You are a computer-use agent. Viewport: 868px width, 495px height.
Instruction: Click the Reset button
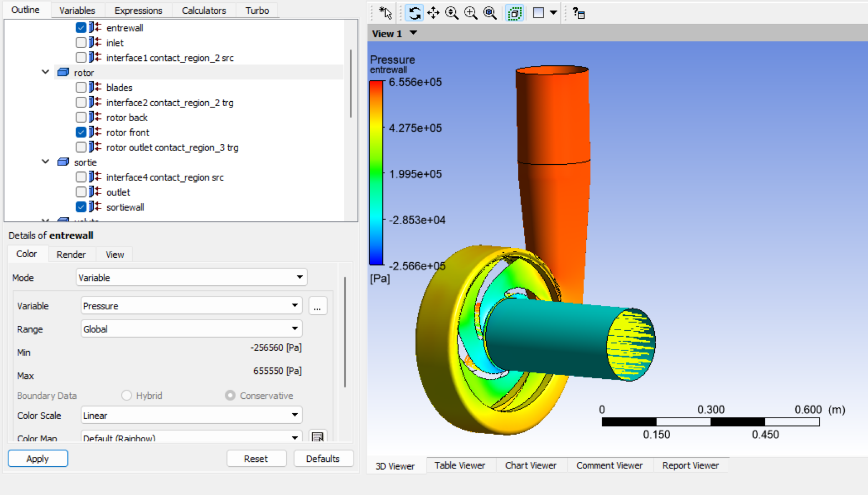click(256, 458)
